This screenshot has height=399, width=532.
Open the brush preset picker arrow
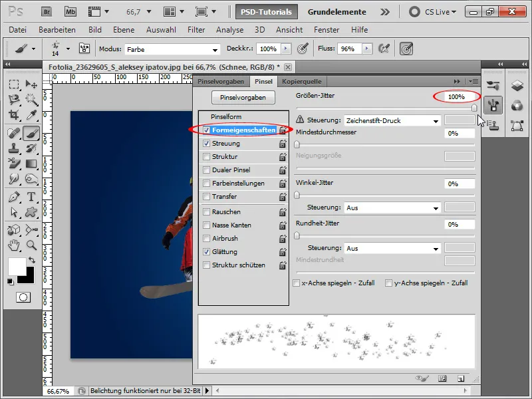coord(68,49)
